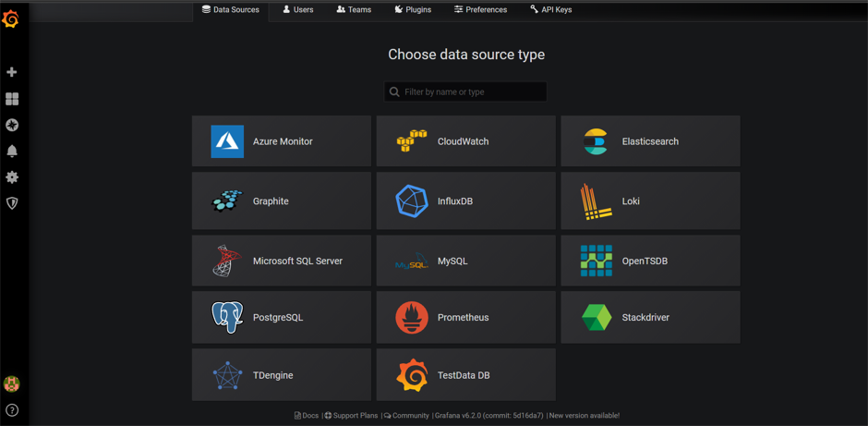The width and height of the screenshot is (868, 426).
Task: Switch to the Preferences tab
Action: [480, 10]
